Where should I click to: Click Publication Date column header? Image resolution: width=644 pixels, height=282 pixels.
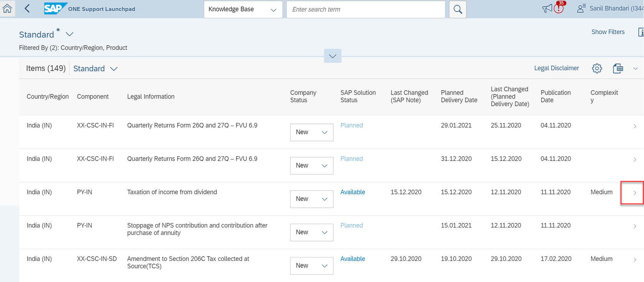(555, 96)
